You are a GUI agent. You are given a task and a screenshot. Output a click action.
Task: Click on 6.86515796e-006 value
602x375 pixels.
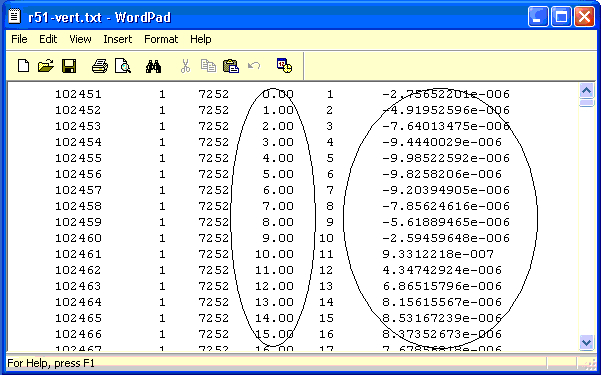point(442,286)
